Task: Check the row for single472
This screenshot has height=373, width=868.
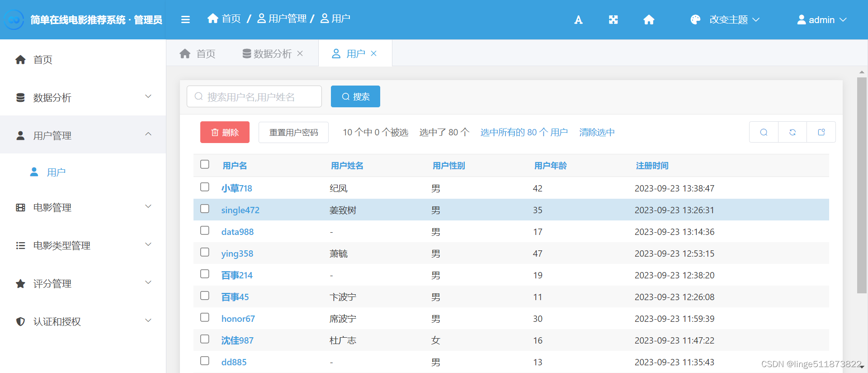Action: [x=205, y=209]
